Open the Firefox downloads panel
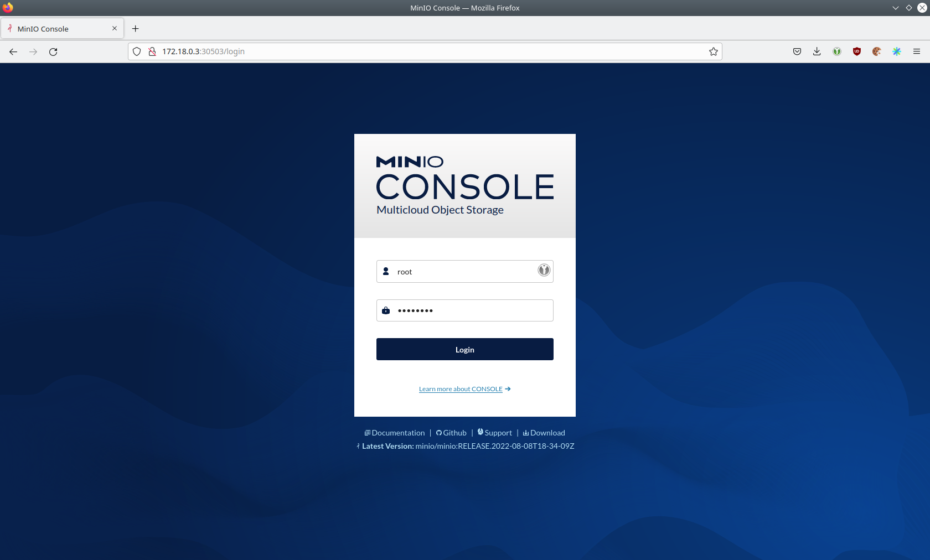Viewport: 930px width, 560px height. (817, 51)
